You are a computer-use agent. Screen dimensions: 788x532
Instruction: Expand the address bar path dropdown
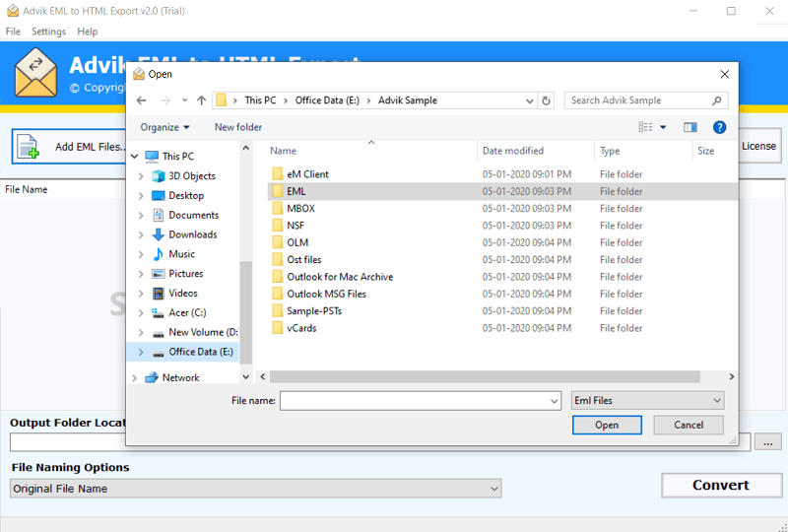529,100
